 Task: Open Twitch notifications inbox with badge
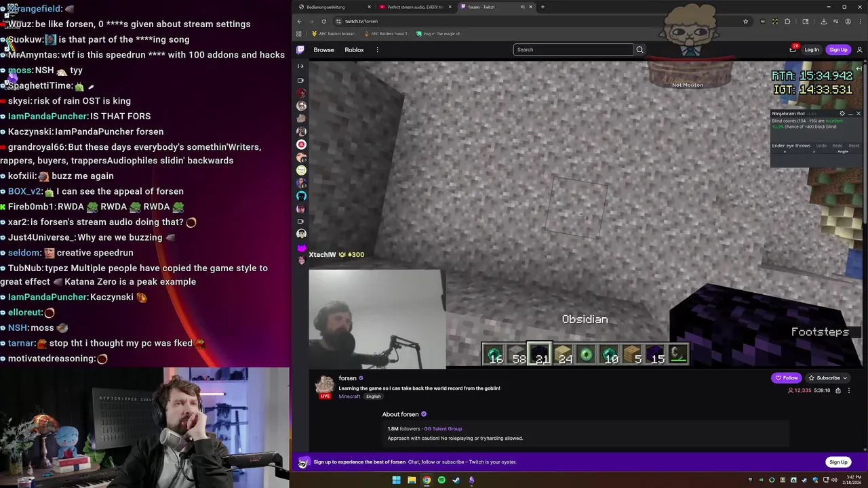[793, 49]
